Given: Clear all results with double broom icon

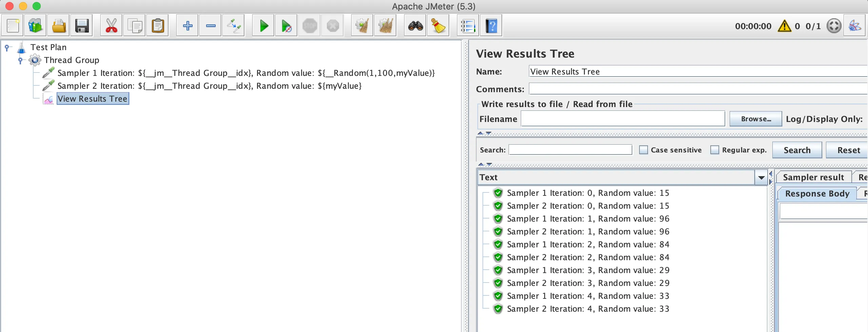Looking at the screenshot, I should [x=386, y=26].
